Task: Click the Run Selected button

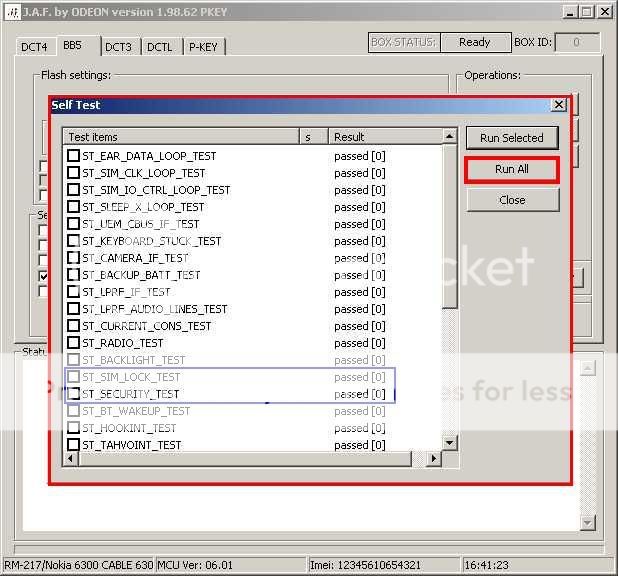Action: tap(512, 138)
